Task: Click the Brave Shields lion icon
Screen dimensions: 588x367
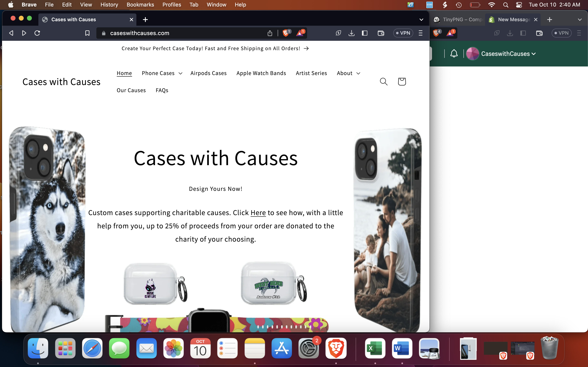Action: 286,33
